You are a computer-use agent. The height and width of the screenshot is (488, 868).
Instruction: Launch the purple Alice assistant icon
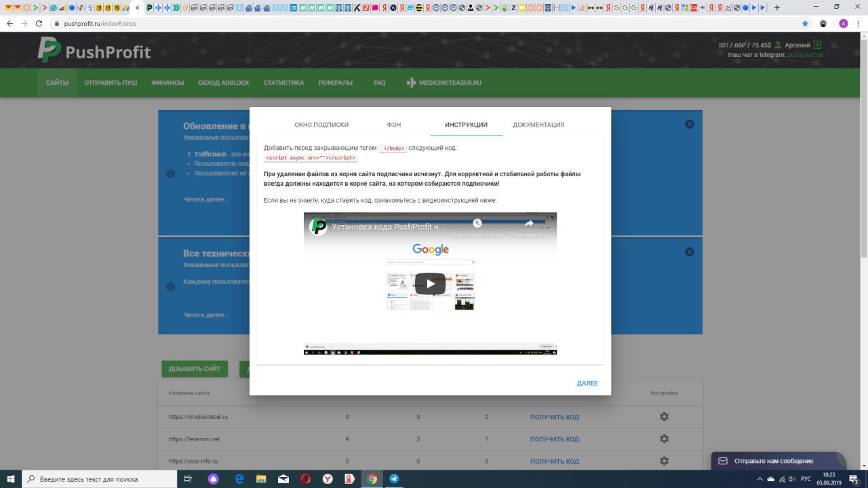pyautogui.click(x=214, y=479)
